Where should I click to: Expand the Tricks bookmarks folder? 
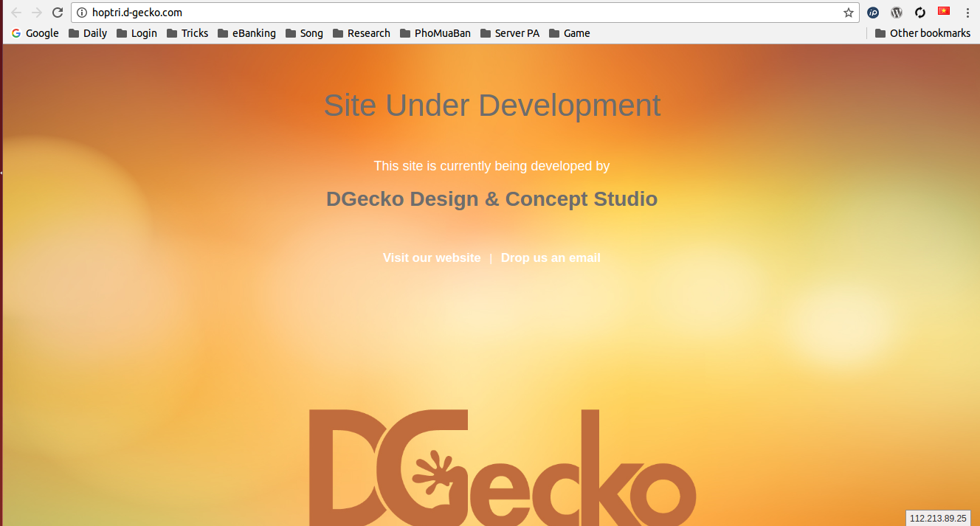click(187, 33)
